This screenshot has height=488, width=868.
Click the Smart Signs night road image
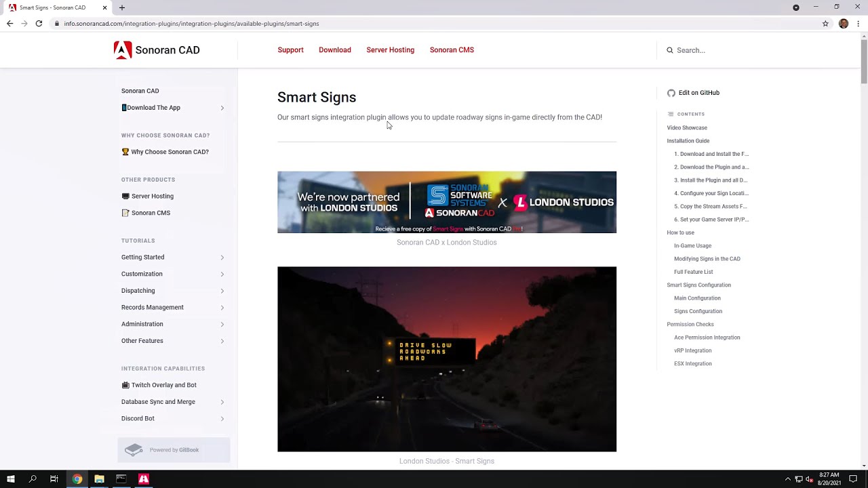pyautogui.click(x=447, y=359)
